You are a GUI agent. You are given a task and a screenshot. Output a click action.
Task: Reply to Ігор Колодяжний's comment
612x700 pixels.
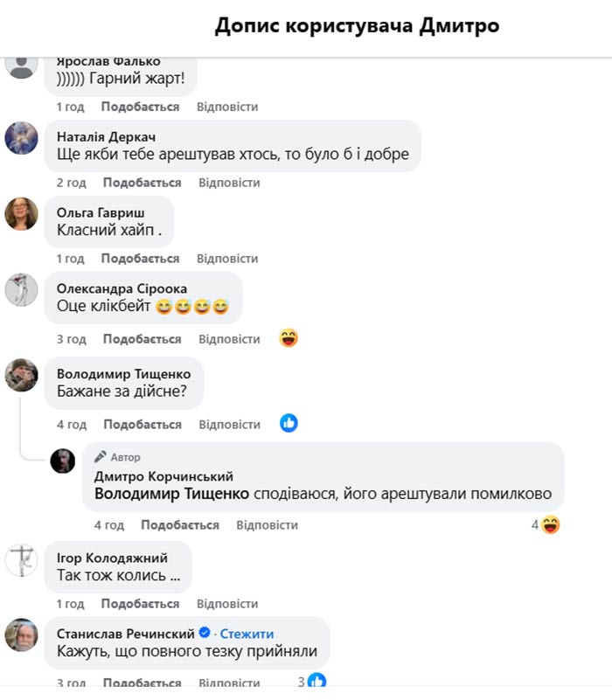click(x=227, y=604)
